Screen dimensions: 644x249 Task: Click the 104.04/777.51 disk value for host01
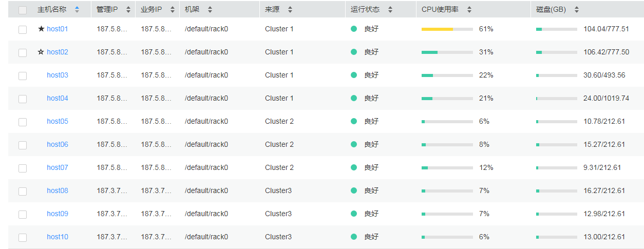[606, 29]
